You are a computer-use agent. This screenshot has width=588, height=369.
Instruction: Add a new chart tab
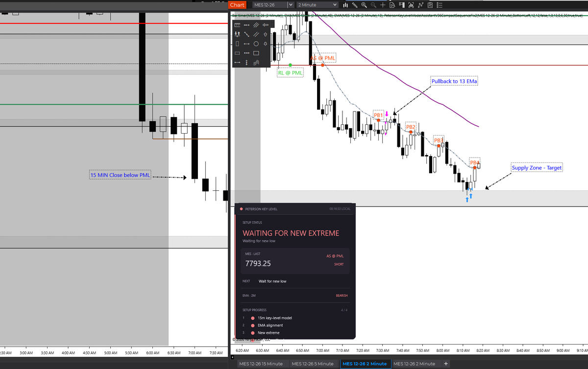coord(446,364)
